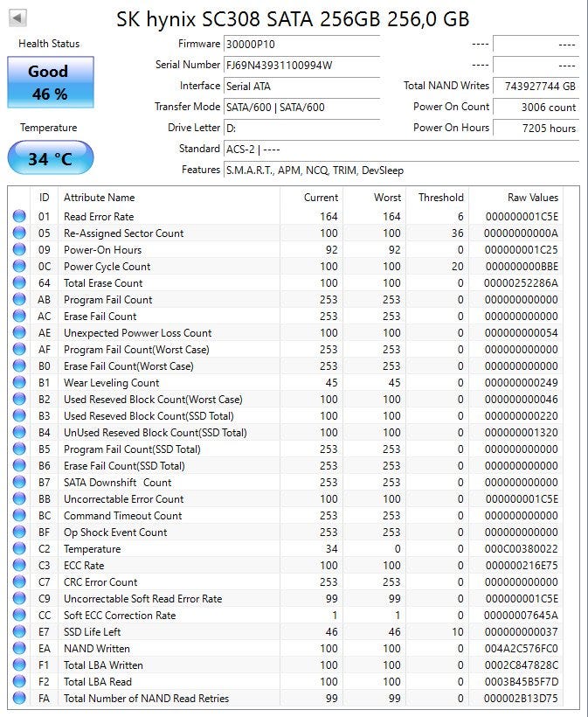Click the Interface field showing Serial ATA
588x717 pixels.
tap(301, 86)
